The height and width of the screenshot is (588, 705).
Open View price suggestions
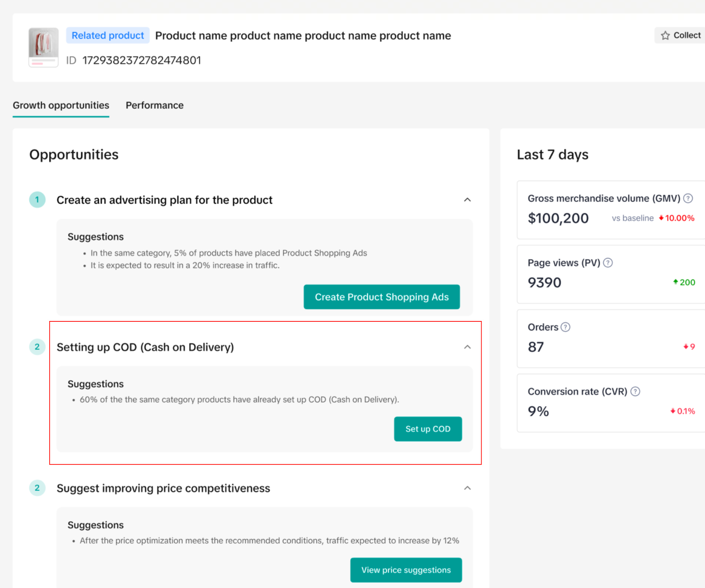[x=406, y=570]
